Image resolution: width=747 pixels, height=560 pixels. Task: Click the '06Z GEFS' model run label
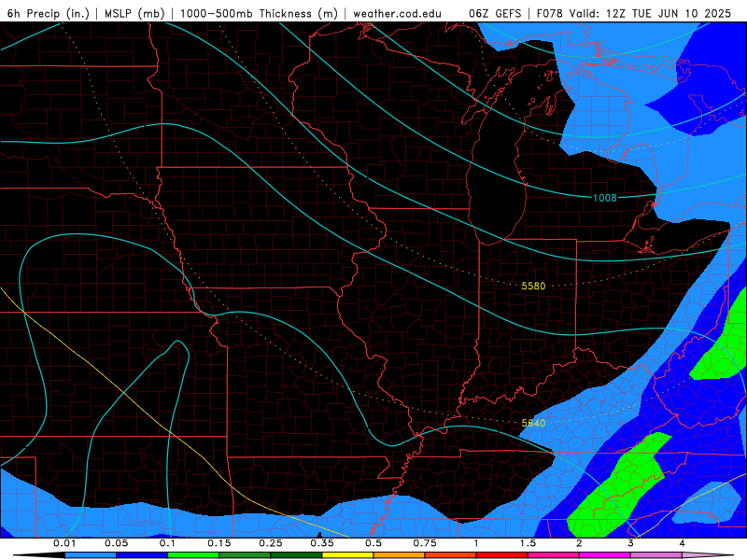coord(495,14)
